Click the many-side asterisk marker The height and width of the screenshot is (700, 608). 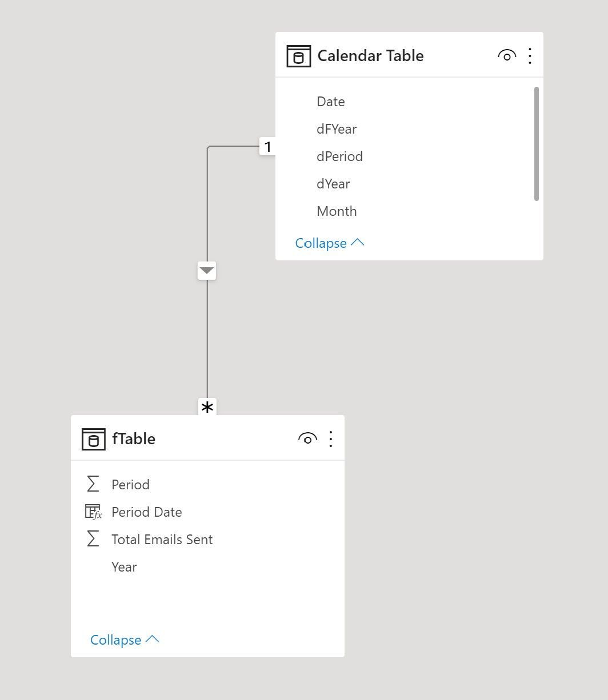click(x=207, y=407)
